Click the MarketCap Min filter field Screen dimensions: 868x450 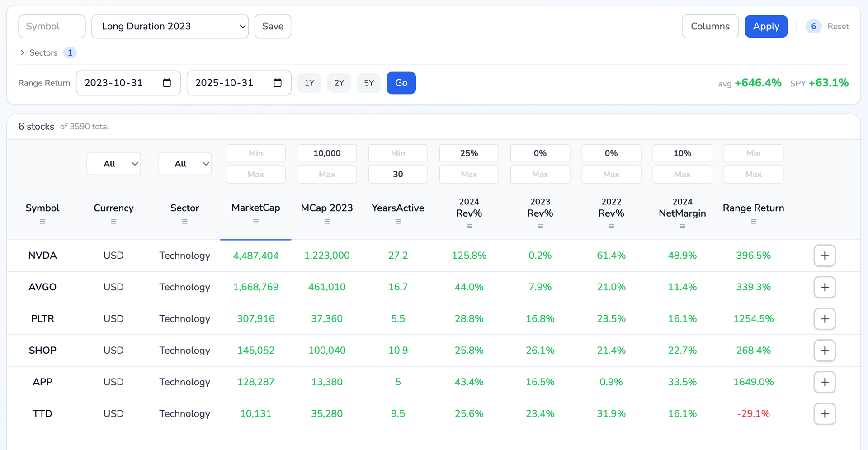pyautogui.click(x=256, y=153)
